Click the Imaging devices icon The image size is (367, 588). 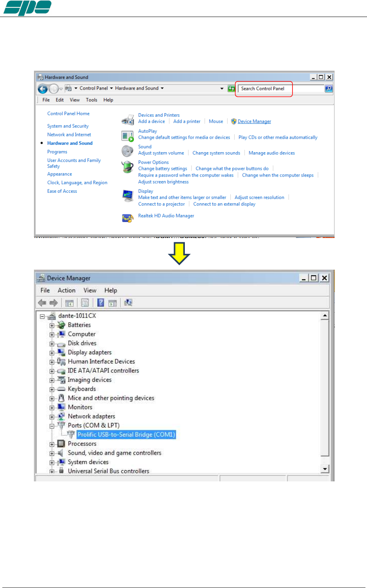click(61, 380)
